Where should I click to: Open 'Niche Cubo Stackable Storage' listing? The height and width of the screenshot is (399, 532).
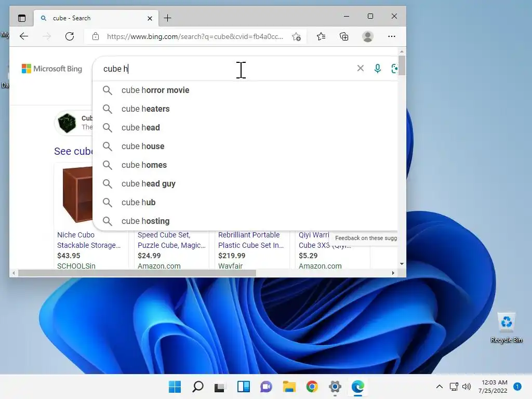88,240
